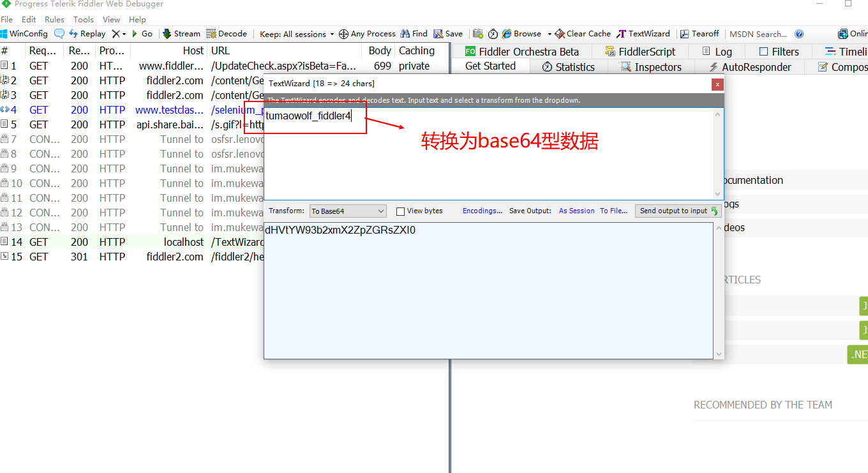Open Find sessions binoculars

point(414,34)
